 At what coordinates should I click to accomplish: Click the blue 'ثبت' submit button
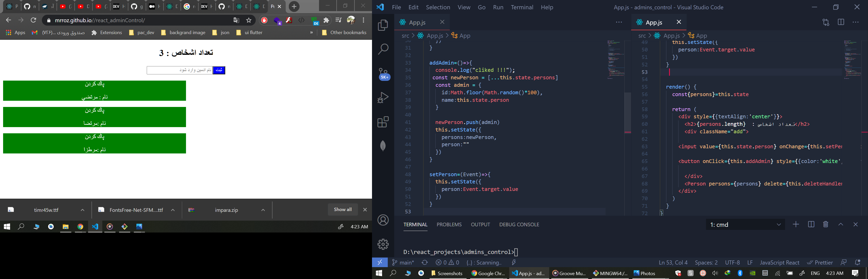click(x=219, y=70)
